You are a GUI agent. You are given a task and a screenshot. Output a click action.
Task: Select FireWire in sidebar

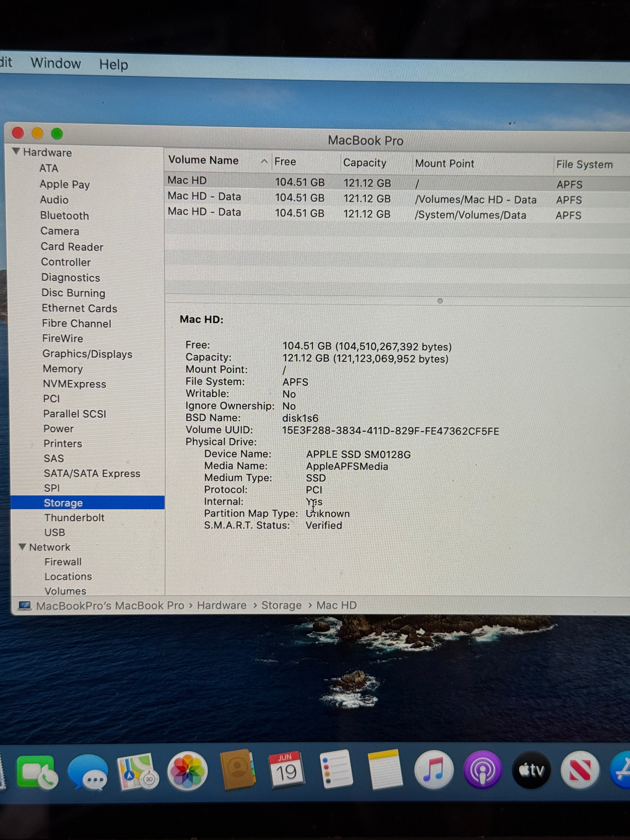62,338
